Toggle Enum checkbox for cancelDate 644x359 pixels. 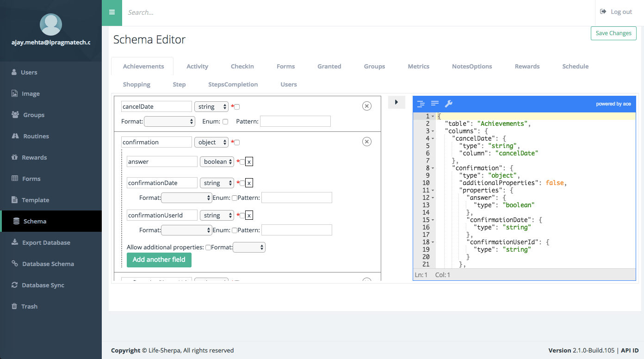click(225, 122)
